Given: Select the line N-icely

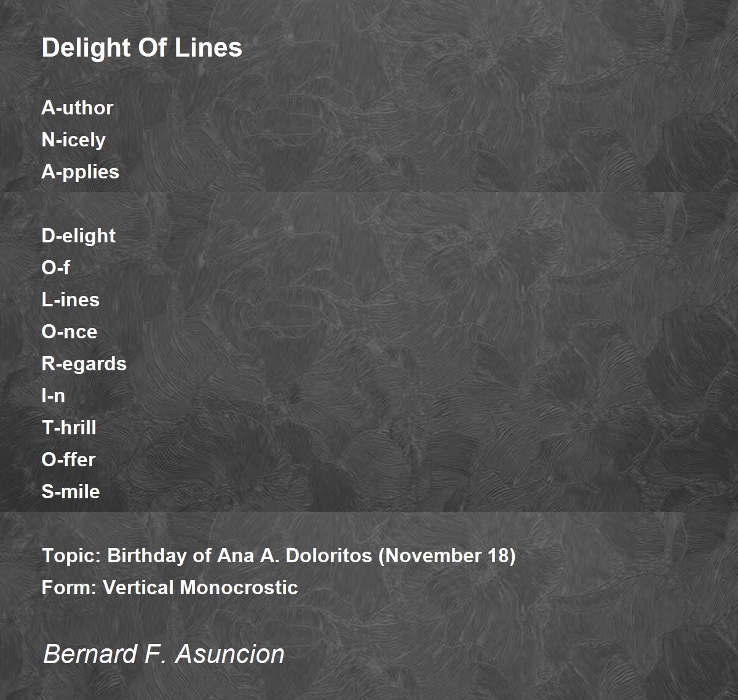Looking at the screenshot, I should (x=74, y=140).
